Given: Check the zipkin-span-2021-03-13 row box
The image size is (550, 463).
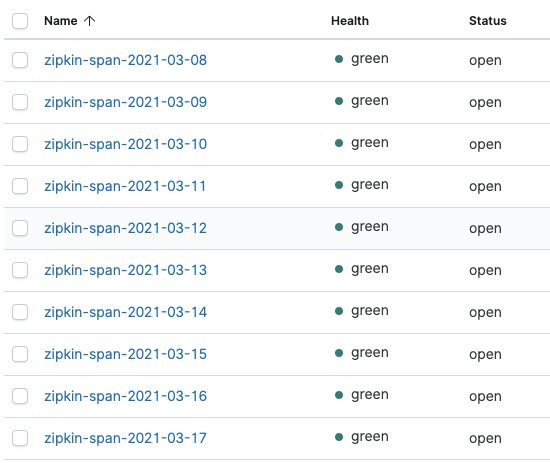Looking at the screenshot, I should (20, 270).
